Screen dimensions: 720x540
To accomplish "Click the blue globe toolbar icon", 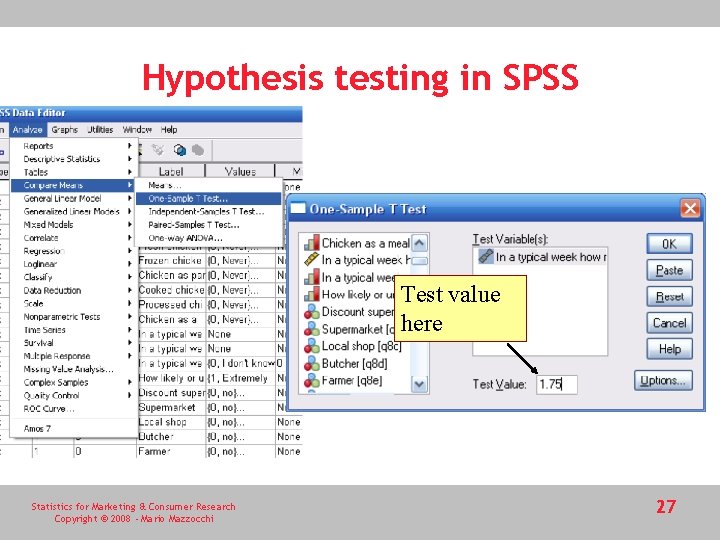I will coord(180,150).
